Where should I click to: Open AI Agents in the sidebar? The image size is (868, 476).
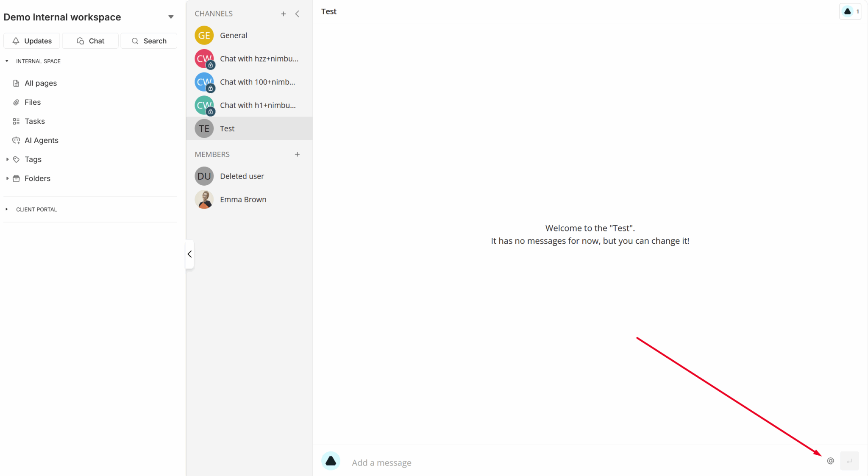point(42,140)
